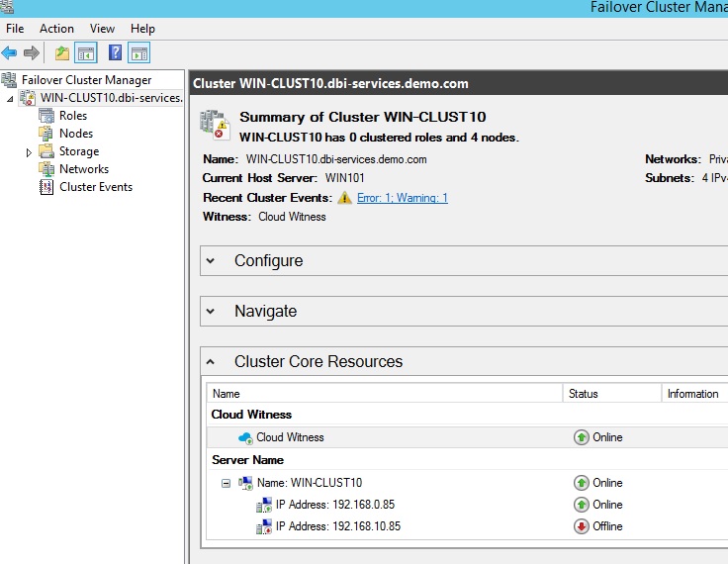
Task: Click the 192.168.10.85 IP address icon
Action: [264, 526]
